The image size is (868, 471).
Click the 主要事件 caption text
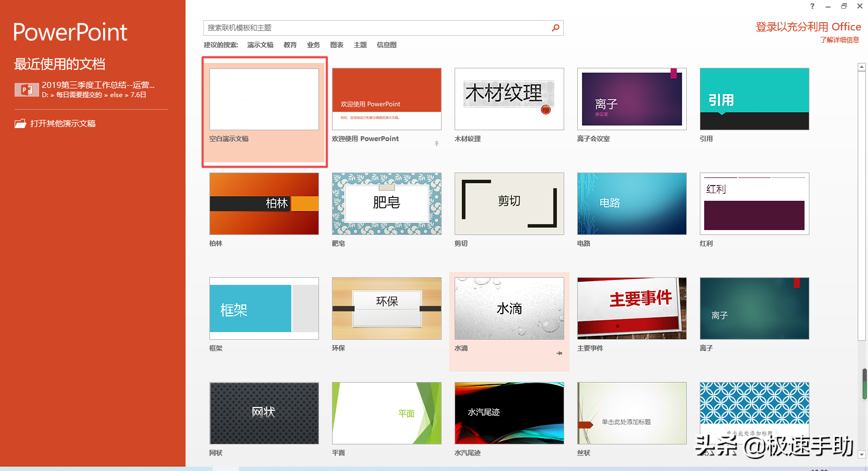tap(590, 348)
